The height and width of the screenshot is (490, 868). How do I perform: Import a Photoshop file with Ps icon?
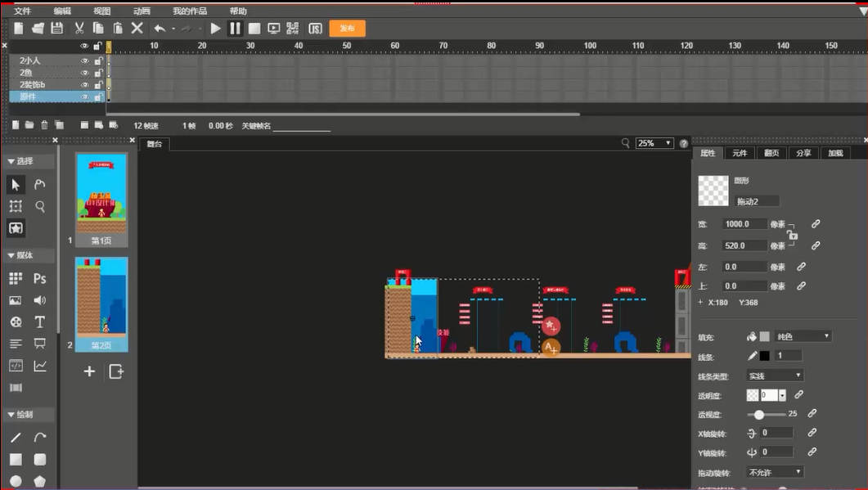pos(40,278)
